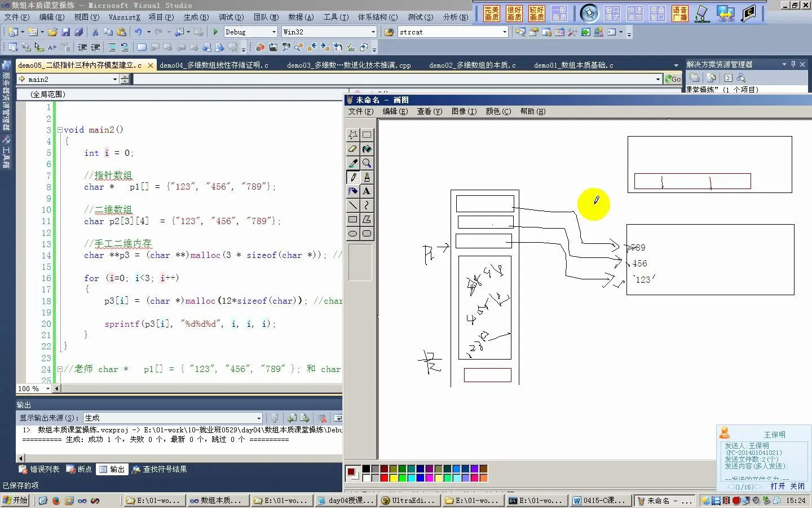812x508 pixels.
Task: Open the 颜色 menu in Paint
Action: (498, 111)
